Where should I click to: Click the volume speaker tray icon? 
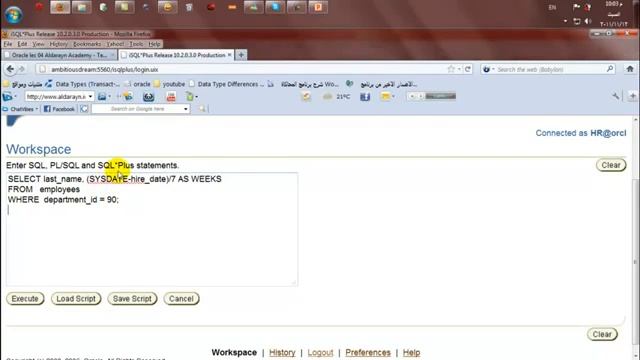pyautogui.click(x=588, y=21)
